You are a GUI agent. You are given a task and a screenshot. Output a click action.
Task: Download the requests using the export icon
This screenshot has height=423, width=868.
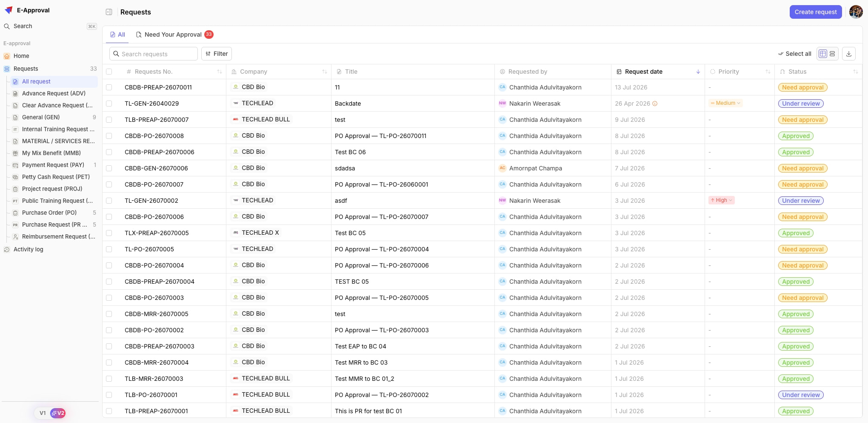tap(848, 54)
